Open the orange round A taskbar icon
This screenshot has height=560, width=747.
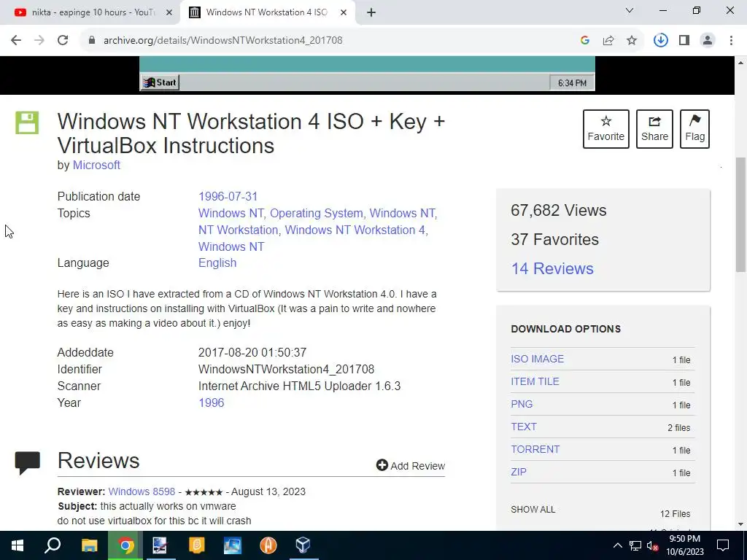(x=268, y=545)
